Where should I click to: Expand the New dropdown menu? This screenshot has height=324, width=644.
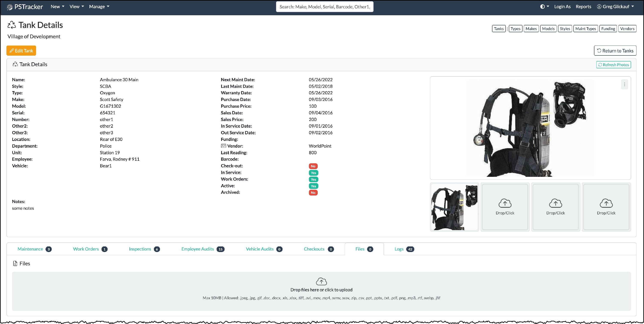coord(57,7)
